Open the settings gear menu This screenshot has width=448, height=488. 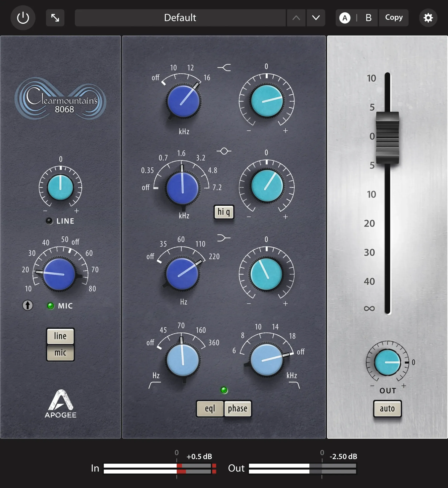coord(428,18)
